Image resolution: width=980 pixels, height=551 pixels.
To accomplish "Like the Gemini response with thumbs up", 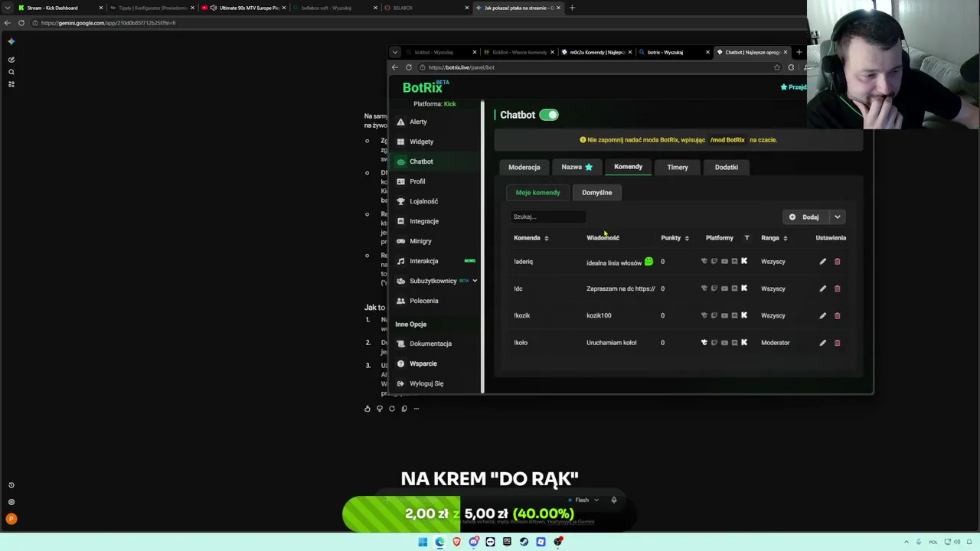I will coord(367,409).
